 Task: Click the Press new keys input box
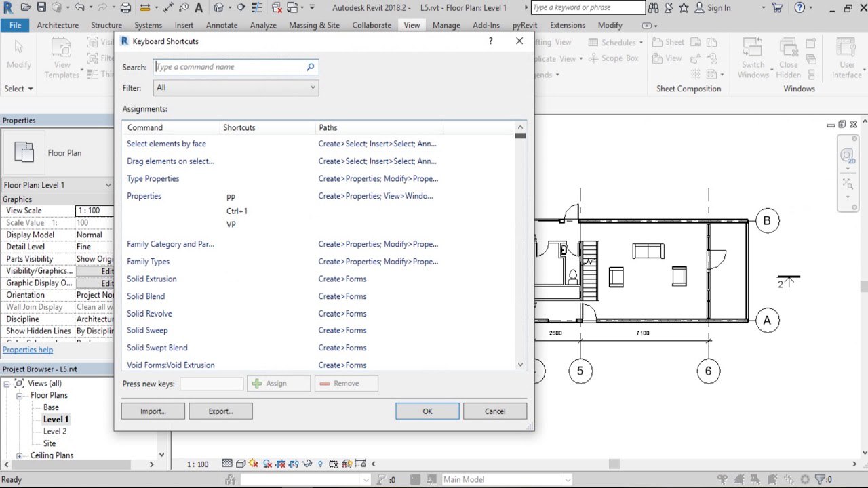click(212, 384)
